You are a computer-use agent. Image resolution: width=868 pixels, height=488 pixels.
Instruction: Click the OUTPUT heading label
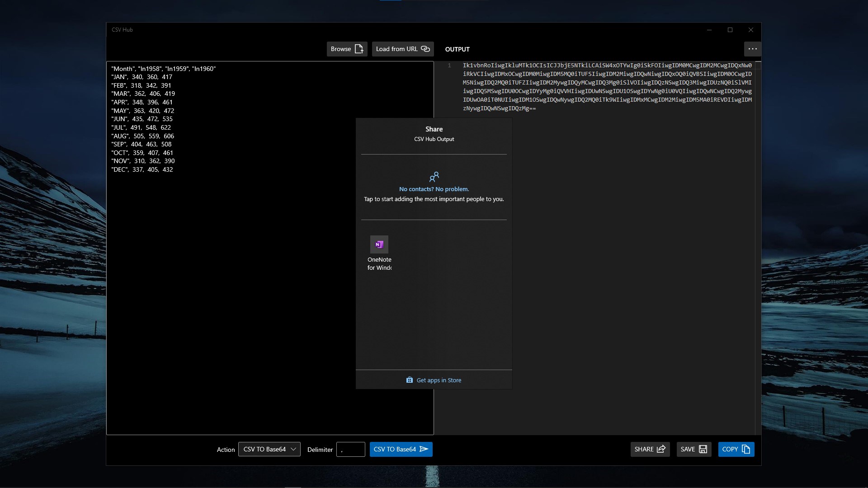(457, 49)
